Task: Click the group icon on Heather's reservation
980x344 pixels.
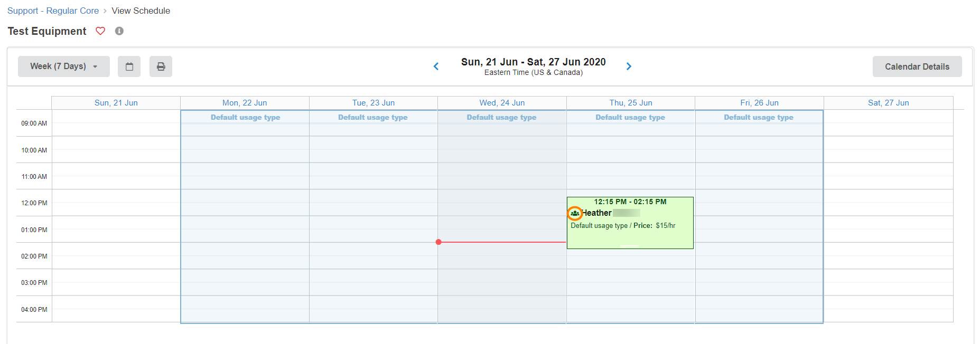Action: (575, 213)
